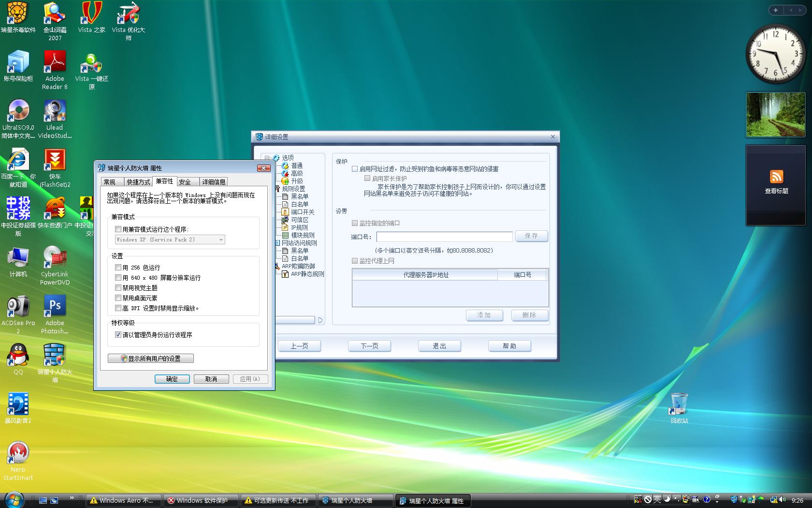Enable 启用网址过滤 checkbox
The image size is (812, 508).
[x=355, y=169]
